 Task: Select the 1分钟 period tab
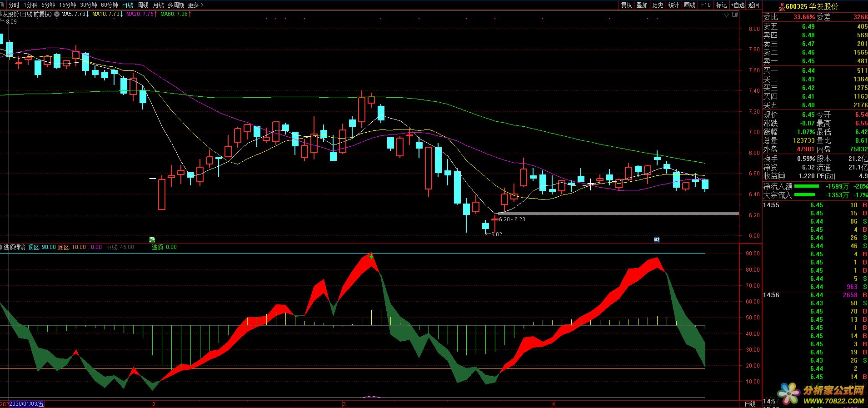click(x=31, y=5)
